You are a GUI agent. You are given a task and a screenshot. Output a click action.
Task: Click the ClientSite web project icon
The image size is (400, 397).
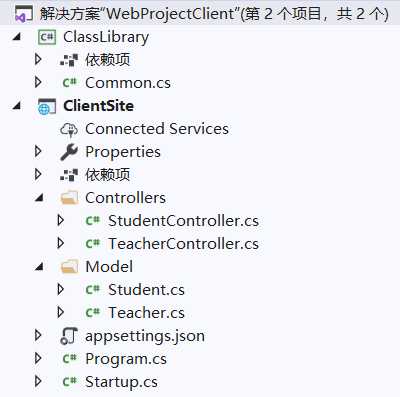point(47,106)
